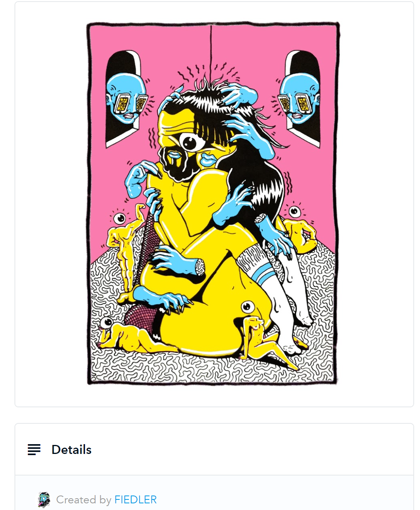Collapse the Details section header

(214, 450)
